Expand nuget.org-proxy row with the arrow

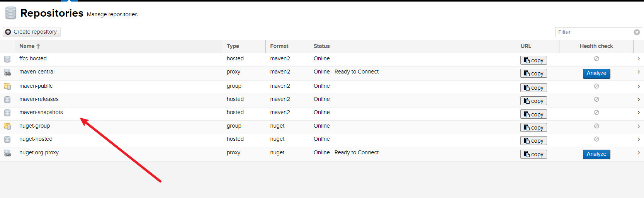(638, 153)
